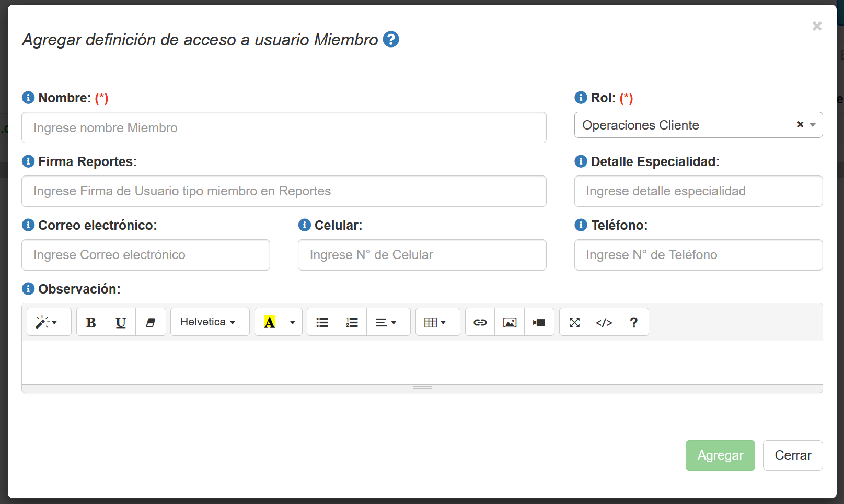Click the green Agregar button
This screenshot has height=504, width=844.
pyautogui.click(x=720, y=455)
